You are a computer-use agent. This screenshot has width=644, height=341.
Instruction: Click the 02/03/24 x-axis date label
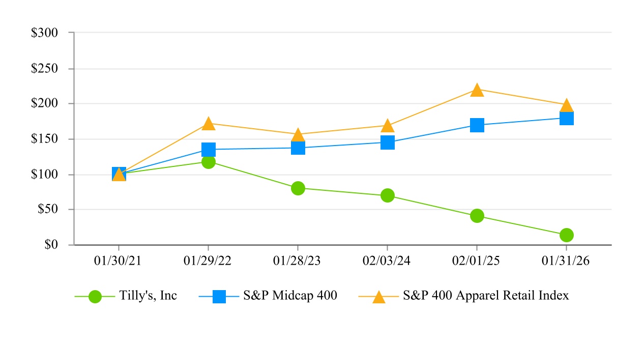tap(387, 260)
